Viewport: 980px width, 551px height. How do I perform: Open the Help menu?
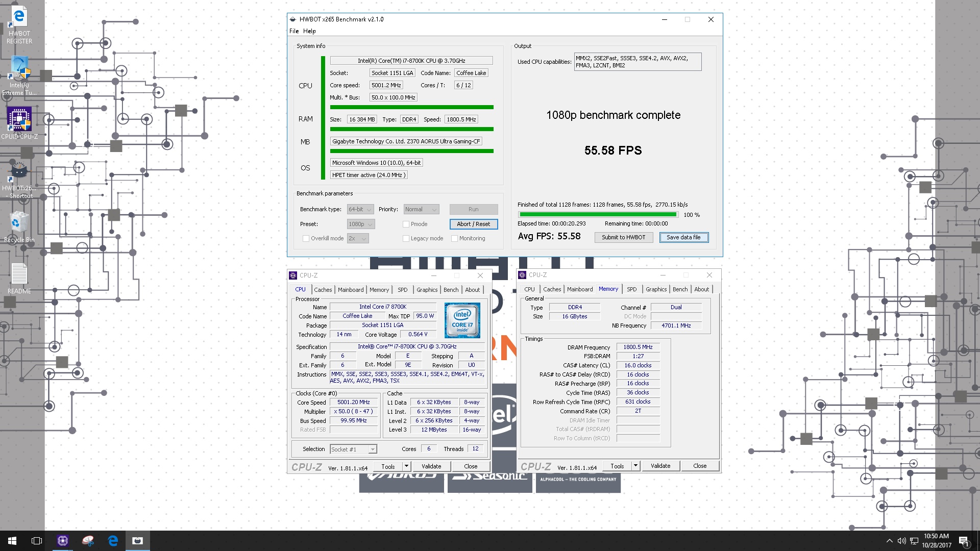309,31
